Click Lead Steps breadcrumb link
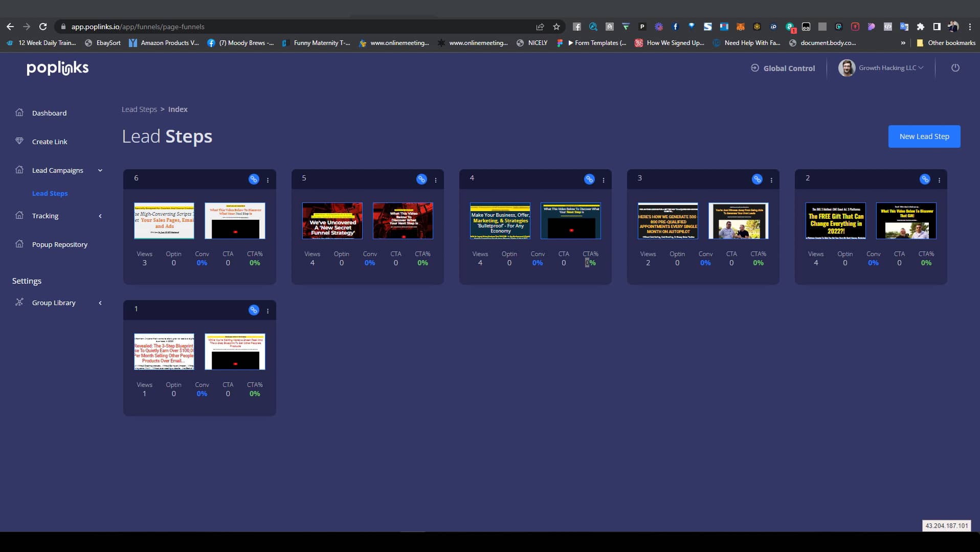980x552 pixels. [139, 109]
